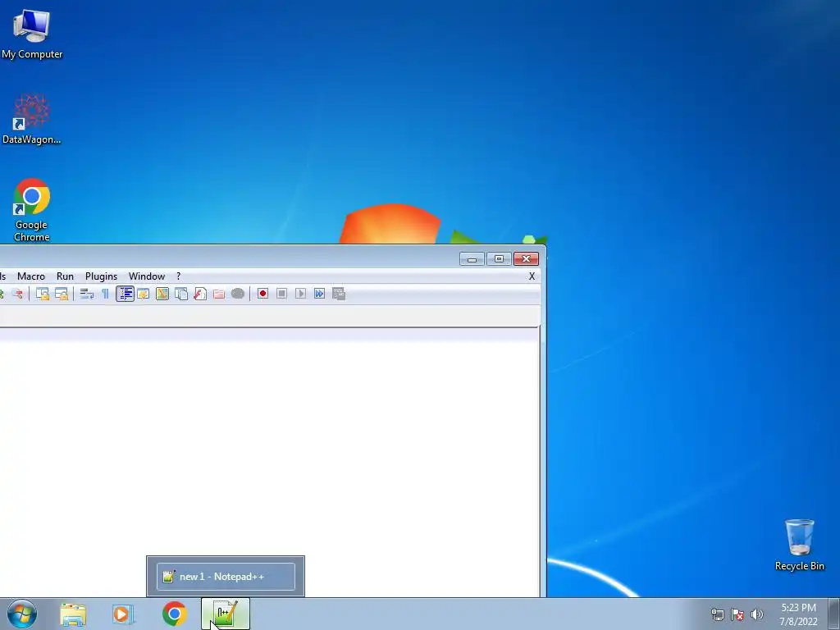
Task: Close current document with menu bar X
Action: click(532, 276)
